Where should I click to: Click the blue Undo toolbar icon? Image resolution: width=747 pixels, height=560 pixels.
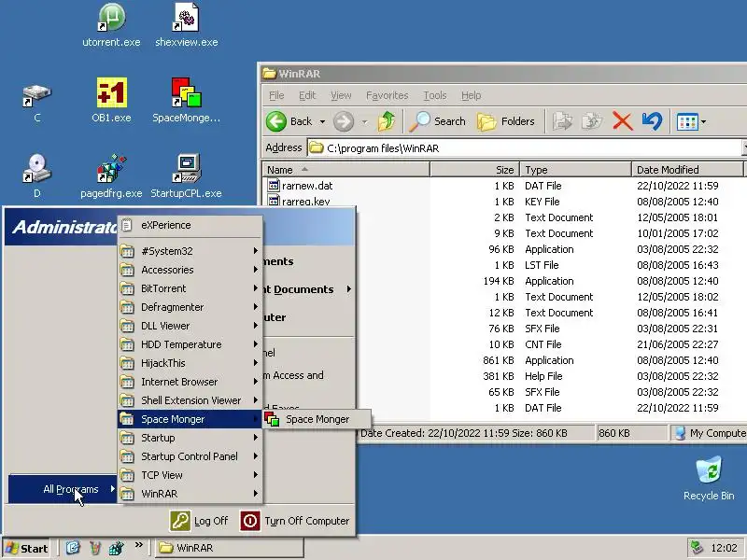pyautogui.click(x=652, y=121)
